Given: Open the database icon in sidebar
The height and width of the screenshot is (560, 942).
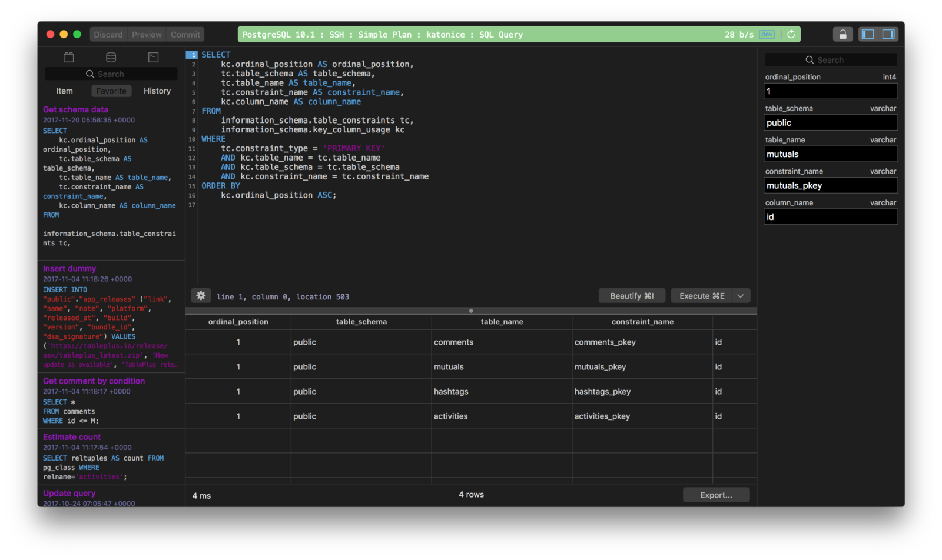Looking at the screenshot, I should (x=111, y=57).
